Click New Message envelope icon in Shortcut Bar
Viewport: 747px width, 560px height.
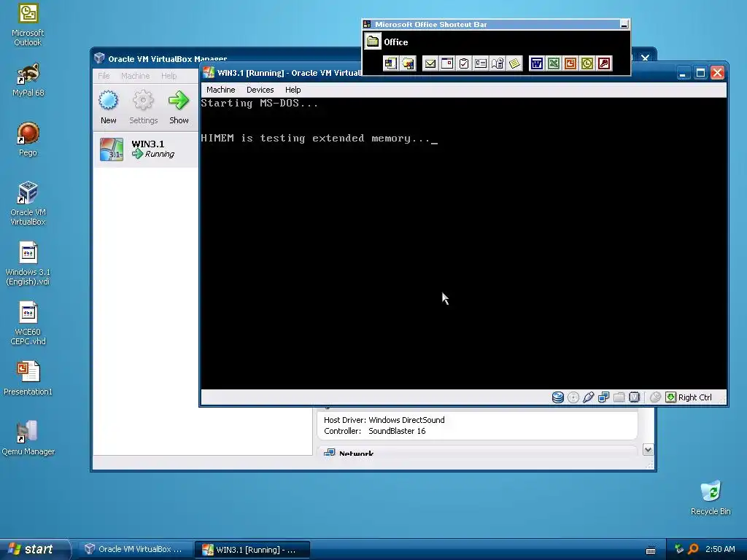[x=430, y=63]
